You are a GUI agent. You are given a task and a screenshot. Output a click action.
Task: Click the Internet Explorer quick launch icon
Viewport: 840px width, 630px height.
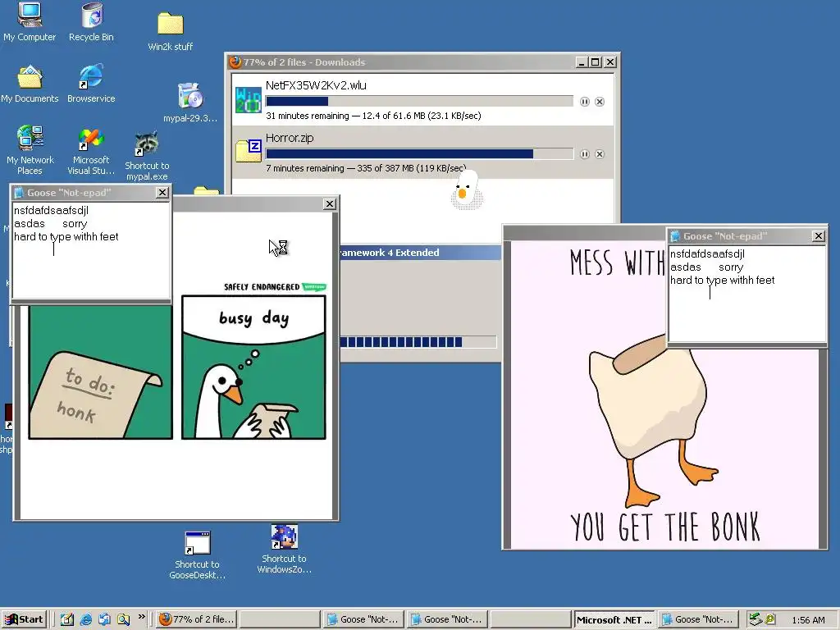click(85, 619)
